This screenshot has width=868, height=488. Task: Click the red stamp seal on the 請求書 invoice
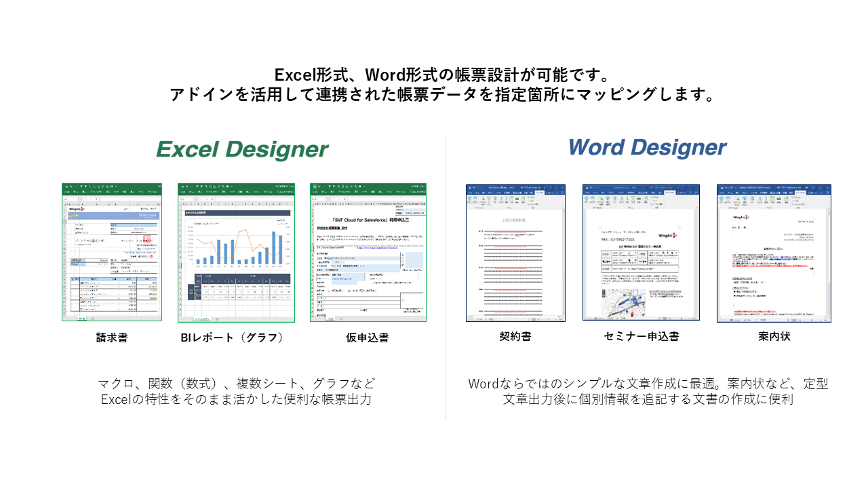click(x=146, y=239)
